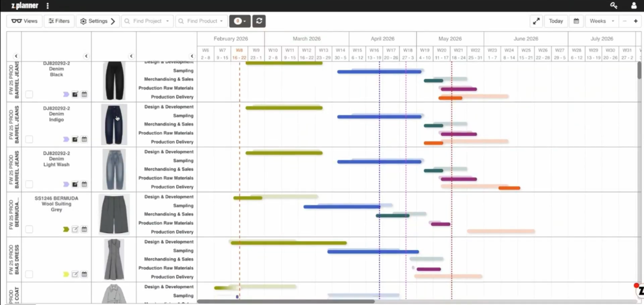Click calendar icon for Bias Dress row
The width and height of the screenshot is (644, 305).
click(x=85, y=274)
